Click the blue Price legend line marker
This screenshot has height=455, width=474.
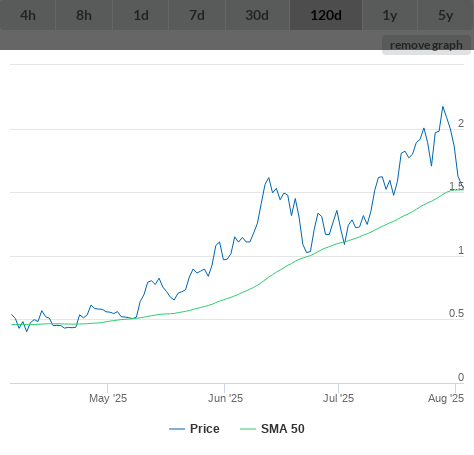coord(177,429)
